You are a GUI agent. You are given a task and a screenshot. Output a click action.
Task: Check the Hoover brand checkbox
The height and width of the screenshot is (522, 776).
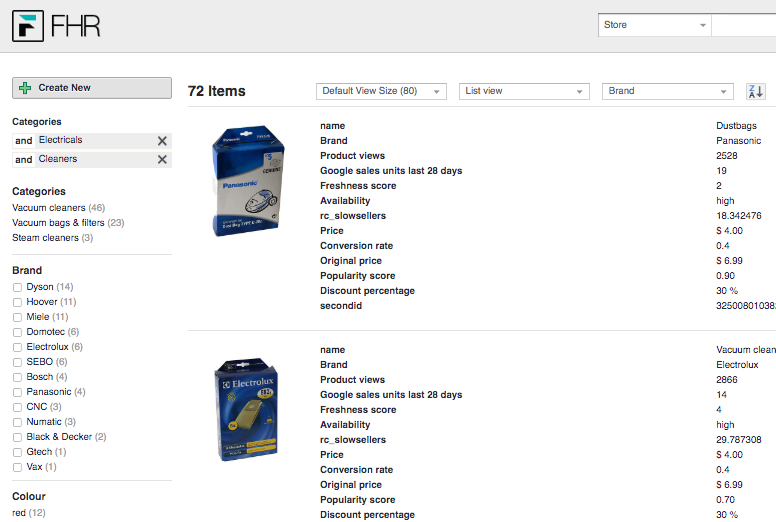[17, 302]
